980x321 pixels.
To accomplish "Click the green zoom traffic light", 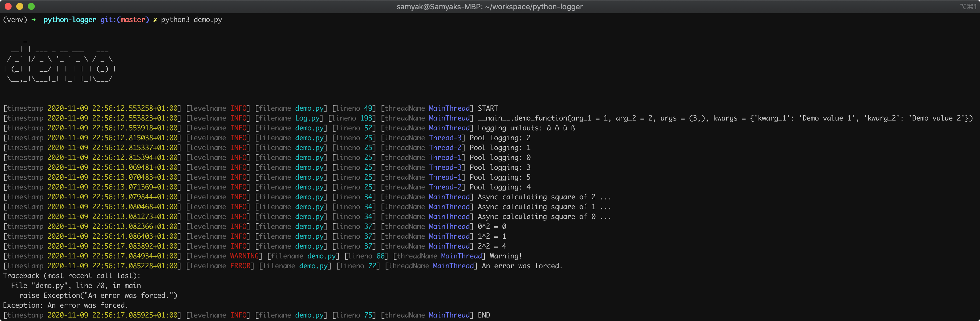I will [x=32, y=6].
